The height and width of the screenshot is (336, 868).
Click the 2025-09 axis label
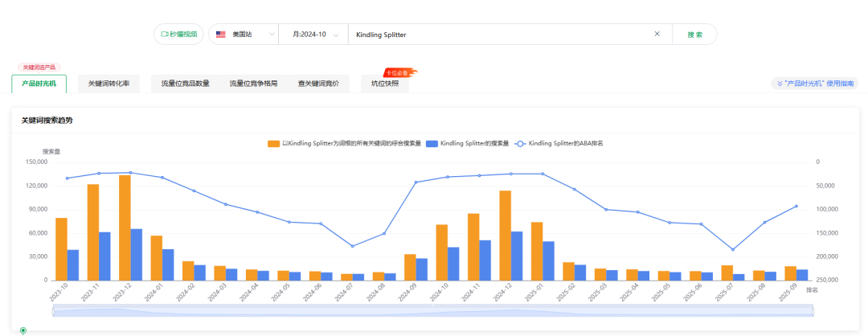[789, 292]
